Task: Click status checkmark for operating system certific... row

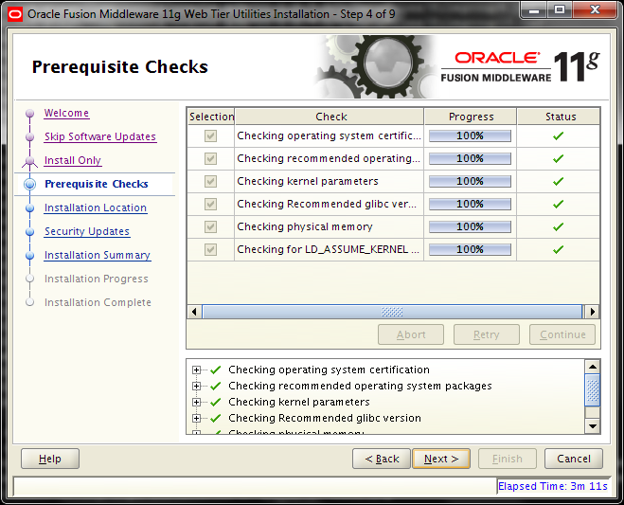Action: (x=558, y=136)
